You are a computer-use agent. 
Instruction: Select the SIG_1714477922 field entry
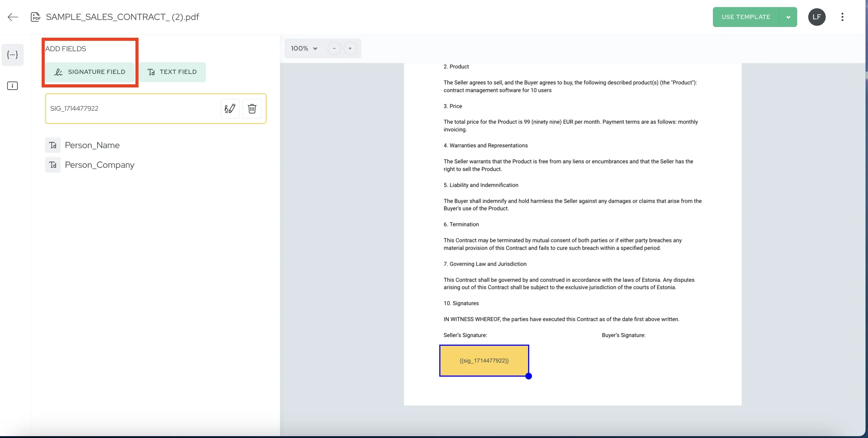(x=131, y=109)
